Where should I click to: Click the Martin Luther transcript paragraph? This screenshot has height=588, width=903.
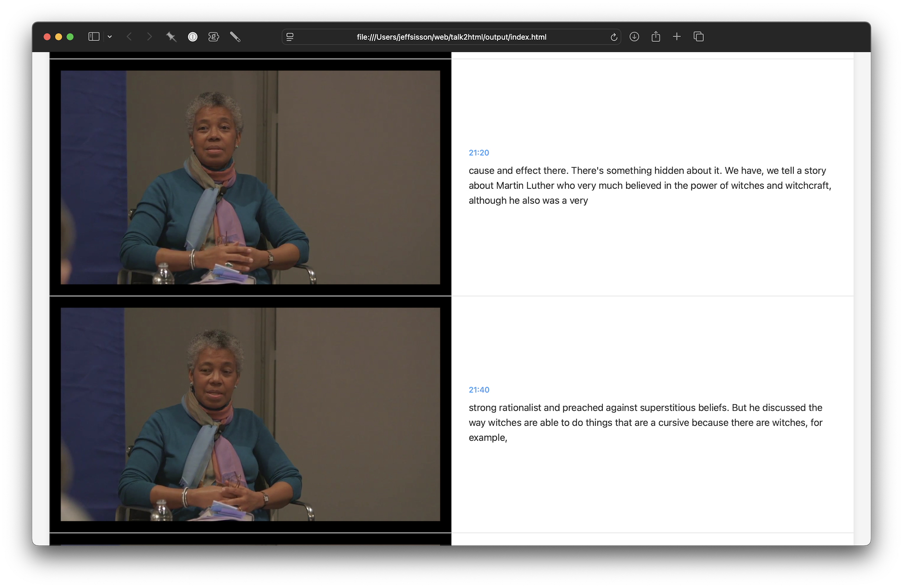(649, 186)
